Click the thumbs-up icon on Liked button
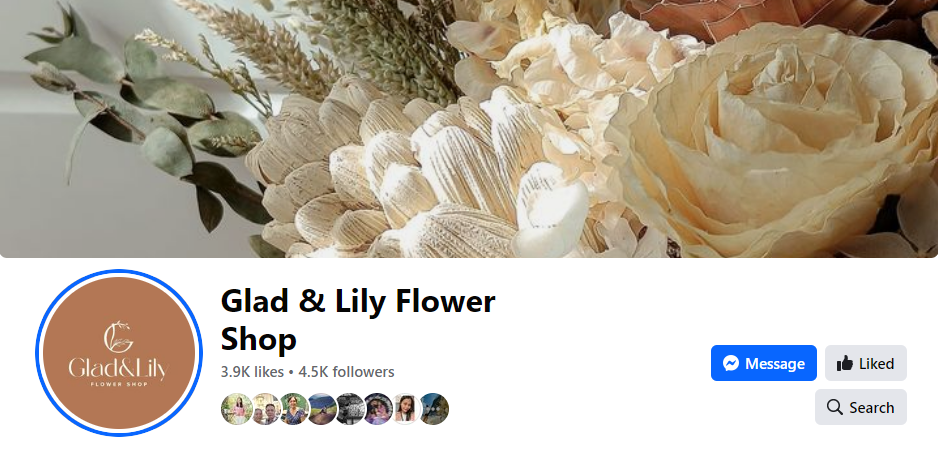The image size is (938, 457). (844, 363)
